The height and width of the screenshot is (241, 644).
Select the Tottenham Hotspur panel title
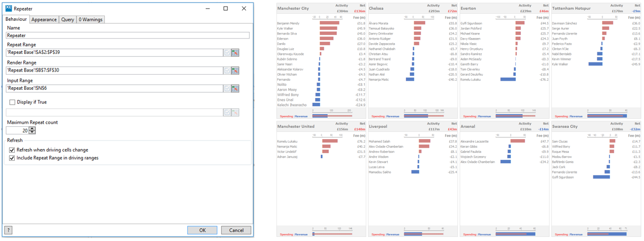pyautogui.click(x=571, y=9)
